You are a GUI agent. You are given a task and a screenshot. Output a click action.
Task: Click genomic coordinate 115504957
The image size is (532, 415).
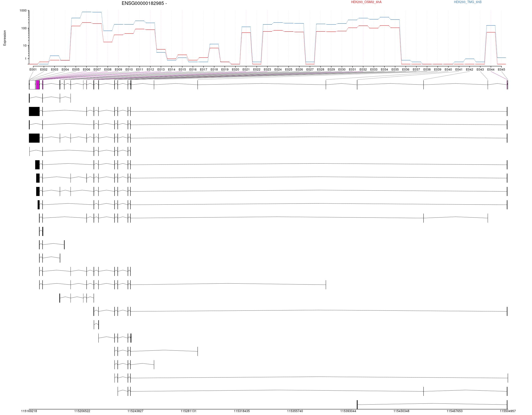(508, 411)
